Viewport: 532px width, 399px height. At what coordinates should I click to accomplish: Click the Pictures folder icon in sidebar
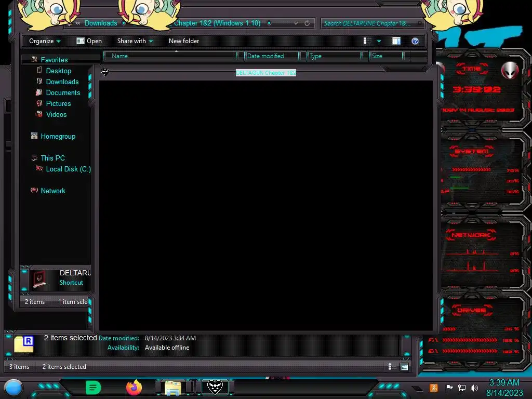pos(39,103)
